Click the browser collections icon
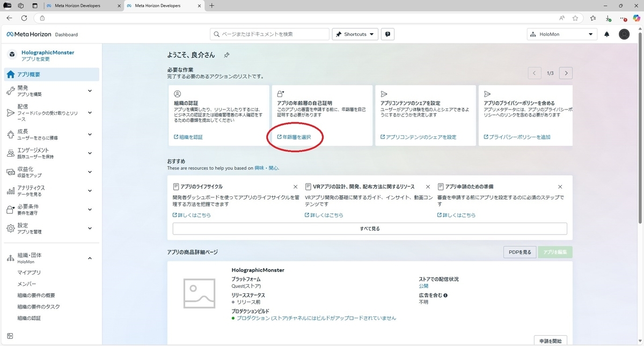 coord(593,18)
